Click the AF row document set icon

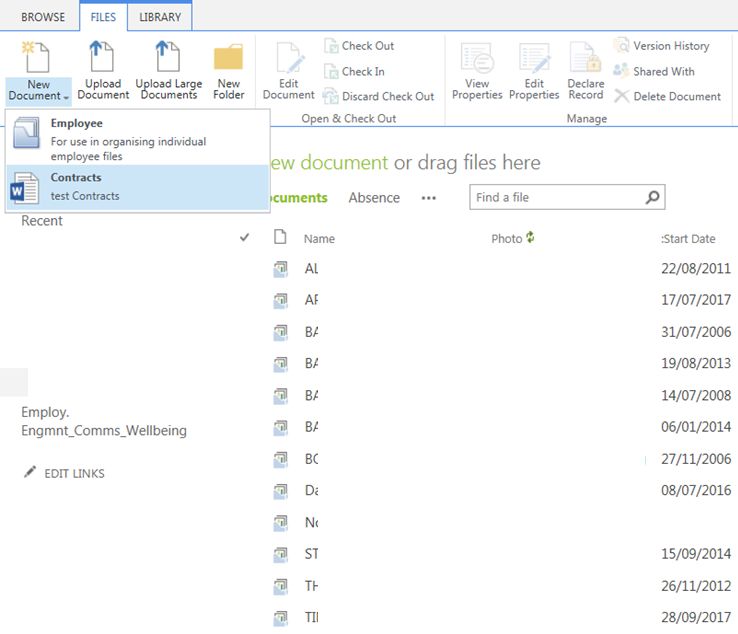[x=281, y=300]
